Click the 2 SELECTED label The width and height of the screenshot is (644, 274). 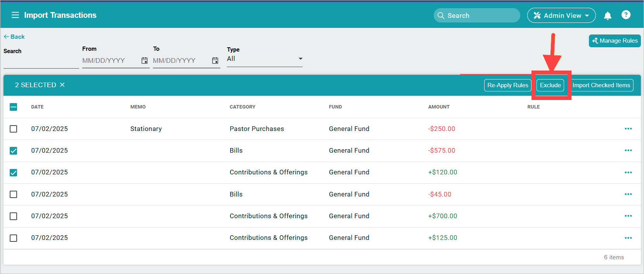[36, 85]
